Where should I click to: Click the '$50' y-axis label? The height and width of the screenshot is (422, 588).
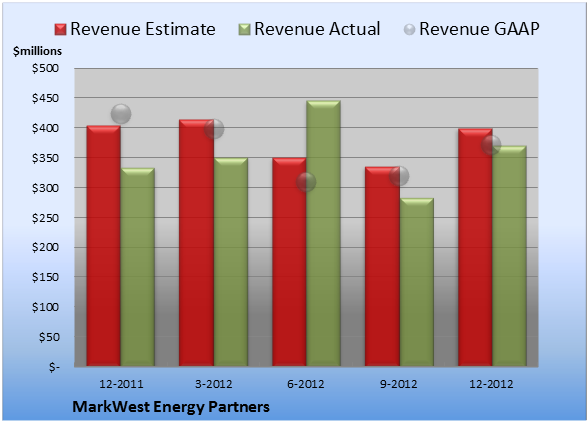(49, 337)
